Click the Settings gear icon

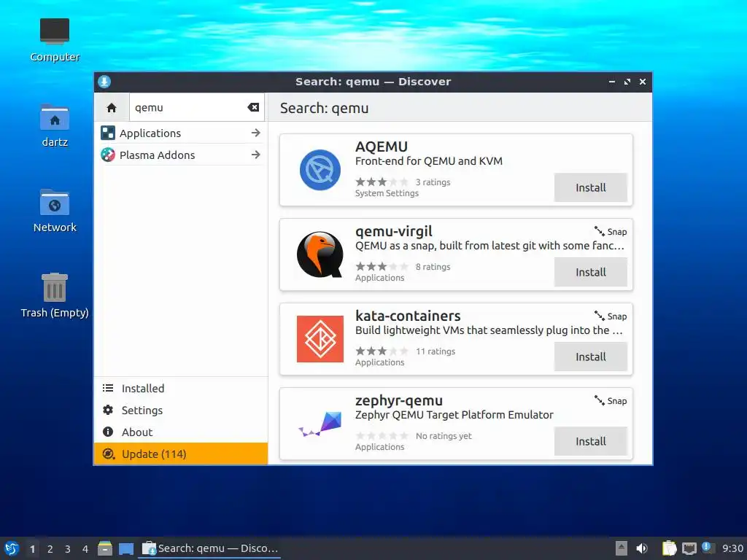[108, 410]
